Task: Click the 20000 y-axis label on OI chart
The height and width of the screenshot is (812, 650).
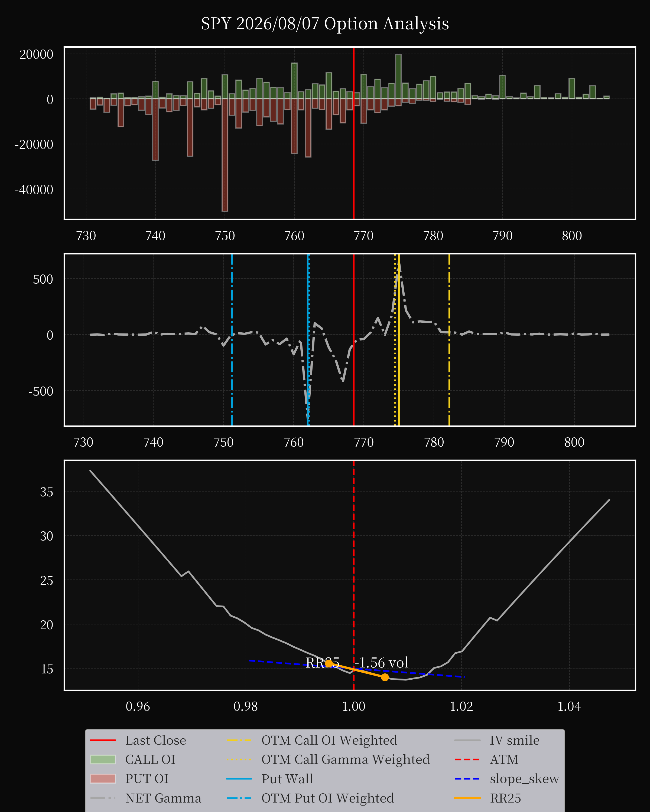Action: [37, 54]
